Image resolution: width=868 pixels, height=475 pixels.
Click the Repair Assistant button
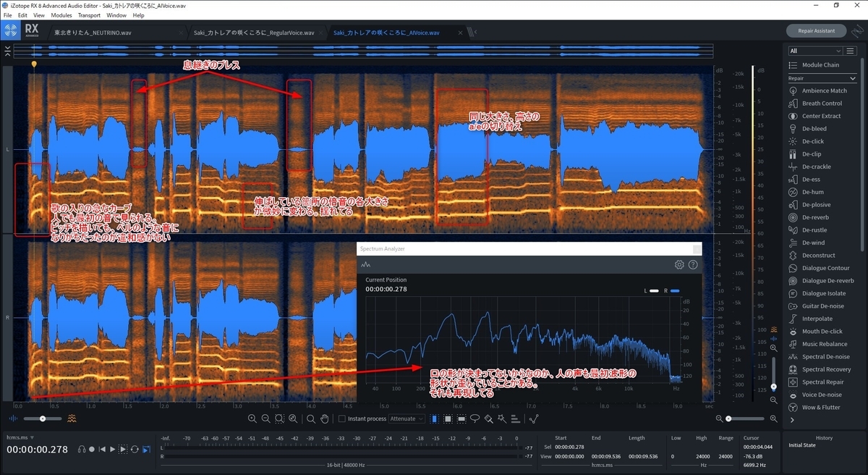click(x=817, y=31)
